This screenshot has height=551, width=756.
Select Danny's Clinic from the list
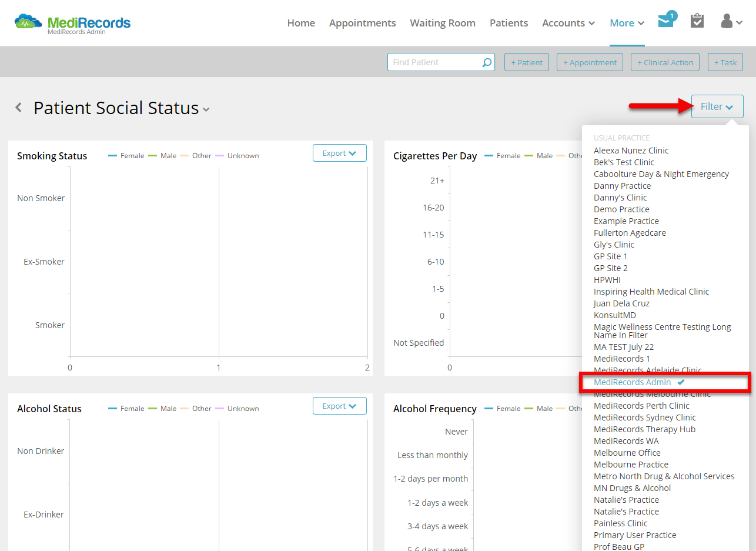[x=620, y=198]
